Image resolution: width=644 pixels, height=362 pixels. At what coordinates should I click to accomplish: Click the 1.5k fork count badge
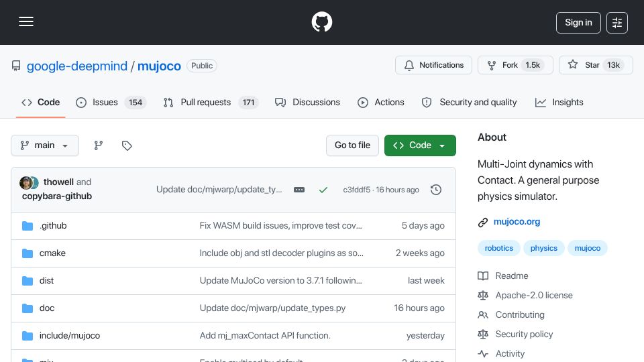tap(533, 65)
